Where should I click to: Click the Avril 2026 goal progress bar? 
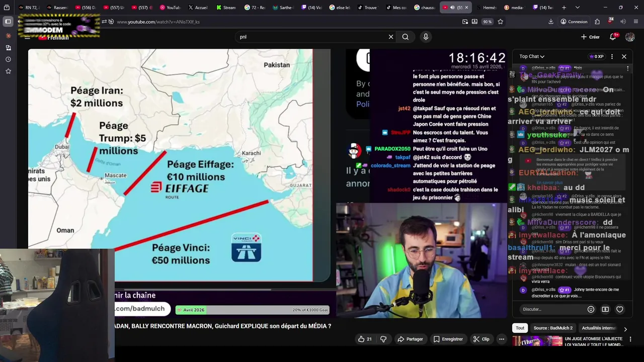pyautogui.click(x=252, y=310)
